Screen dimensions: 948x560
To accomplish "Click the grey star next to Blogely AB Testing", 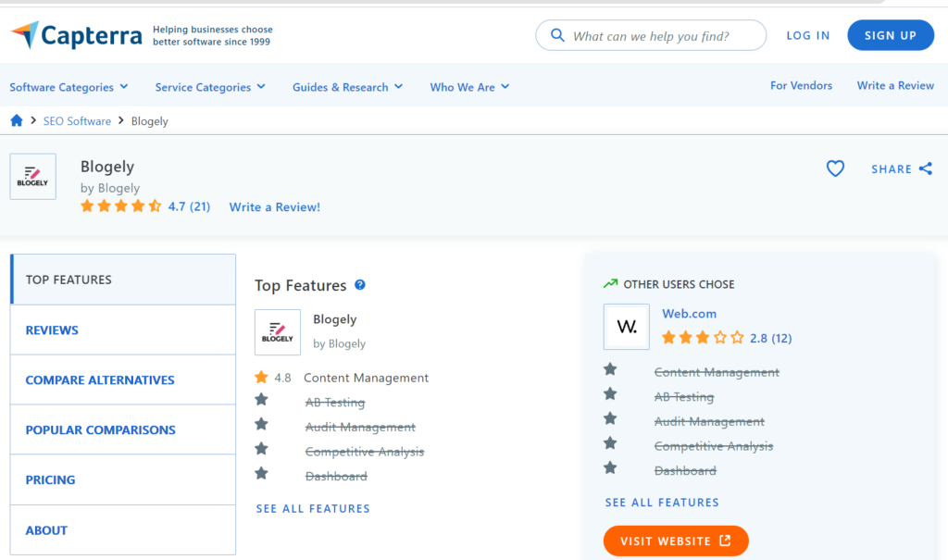I will 261,399.
